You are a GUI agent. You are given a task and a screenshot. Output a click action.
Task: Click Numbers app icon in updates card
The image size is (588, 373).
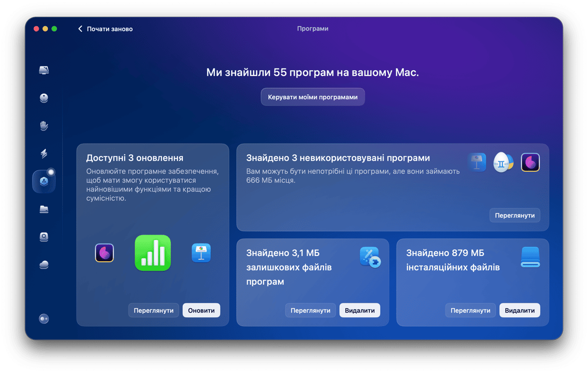(153, 253)
